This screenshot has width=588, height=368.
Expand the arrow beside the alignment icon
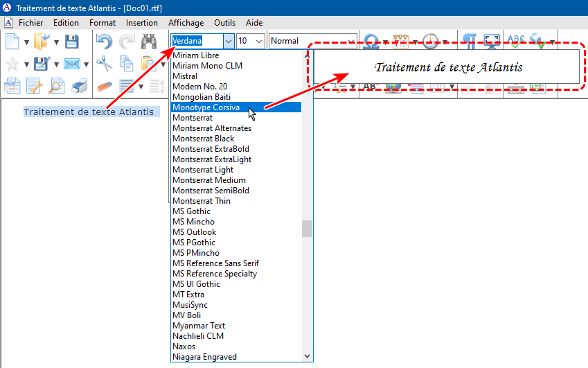click(141, 87)
